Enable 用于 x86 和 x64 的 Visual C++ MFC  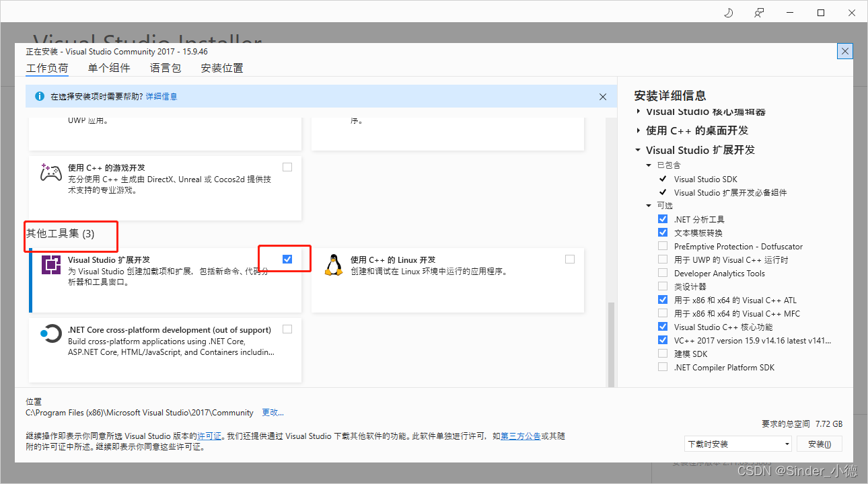click(x=663, y=313)
